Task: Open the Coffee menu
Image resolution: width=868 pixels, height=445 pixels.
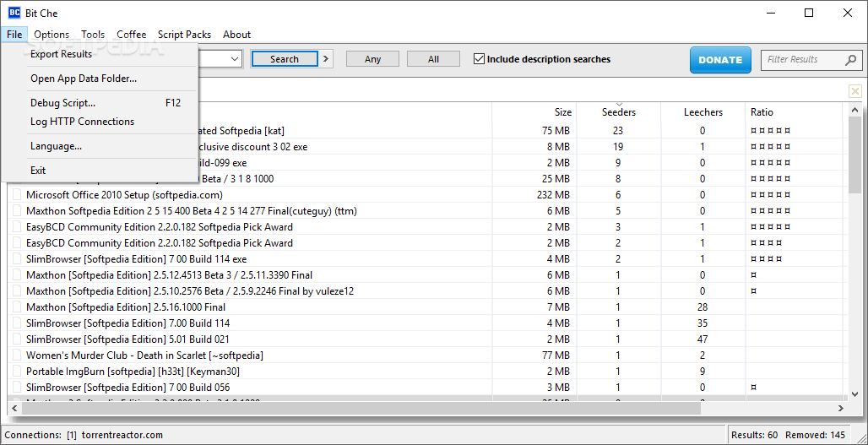Action: [132, 35]
